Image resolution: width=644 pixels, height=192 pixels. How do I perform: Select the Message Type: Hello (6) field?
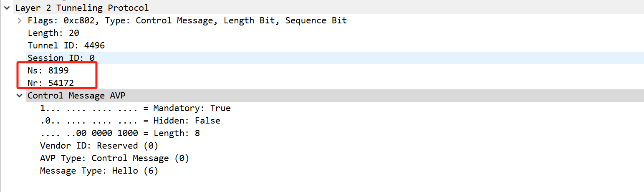(99, 171)
